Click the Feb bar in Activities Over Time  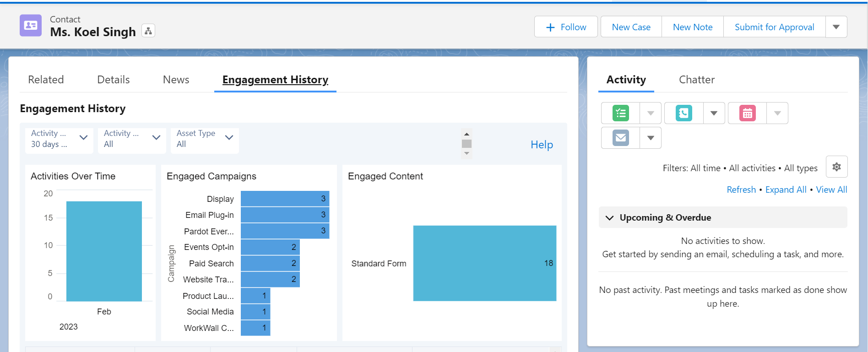click(104, 251)
